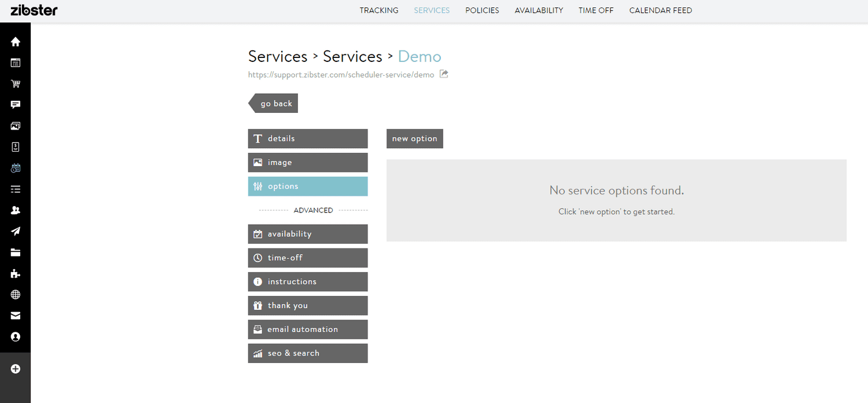
Task: Open the messages chat icon in the sidebar
Action: point(15,104)
